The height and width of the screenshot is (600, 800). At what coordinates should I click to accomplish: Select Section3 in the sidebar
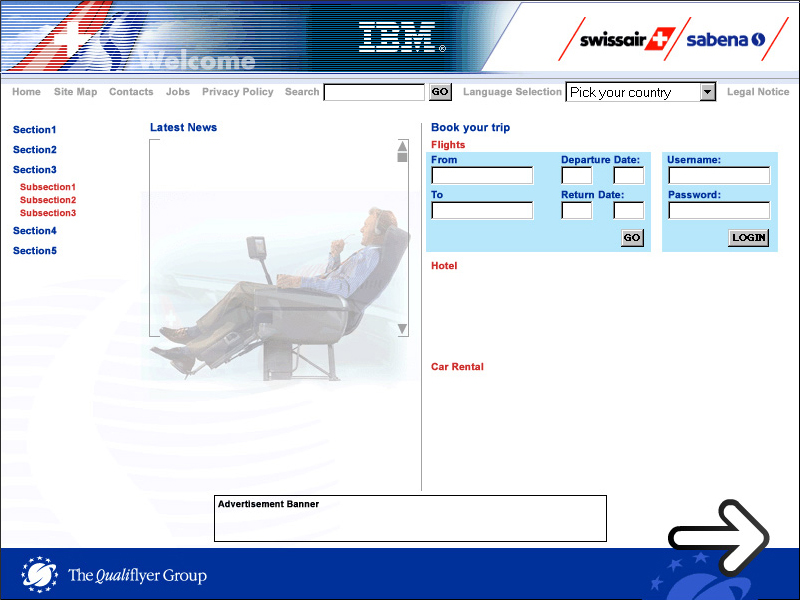tap(35, 170)
